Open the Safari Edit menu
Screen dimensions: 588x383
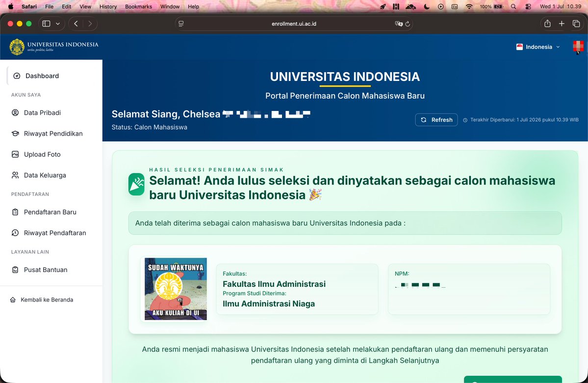[66, 6]
